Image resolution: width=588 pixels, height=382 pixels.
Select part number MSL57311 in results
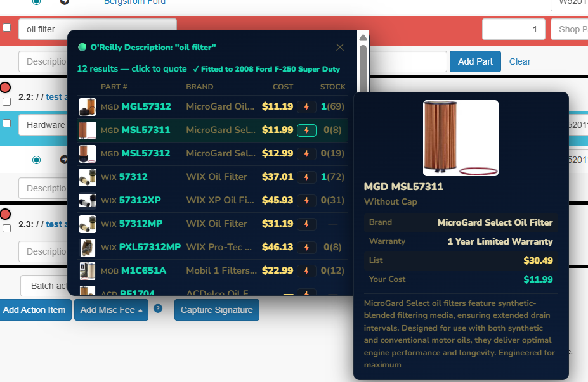pyautogui.click(x=146, y=130)
